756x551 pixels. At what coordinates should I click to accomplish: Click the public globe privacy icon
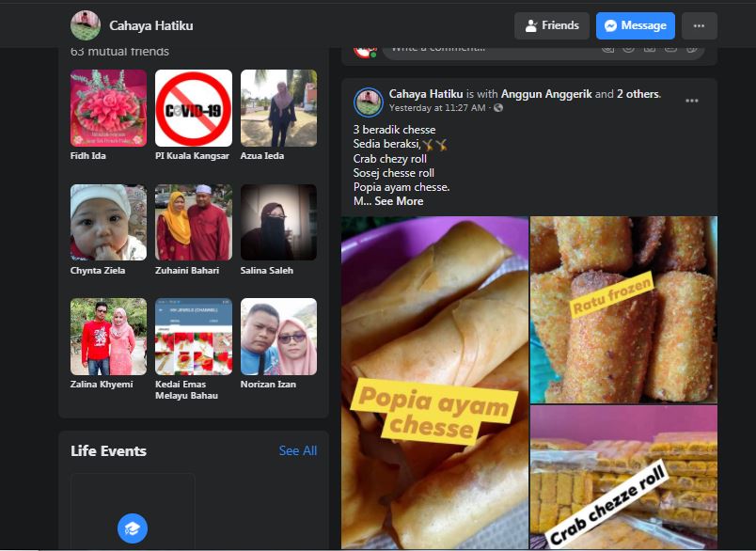click(x=498, y=108)
